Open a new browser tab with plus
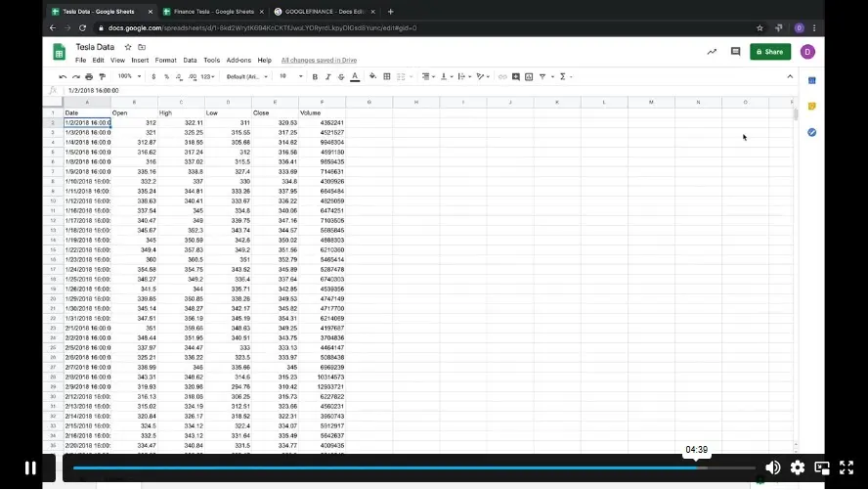 [390, 12]
